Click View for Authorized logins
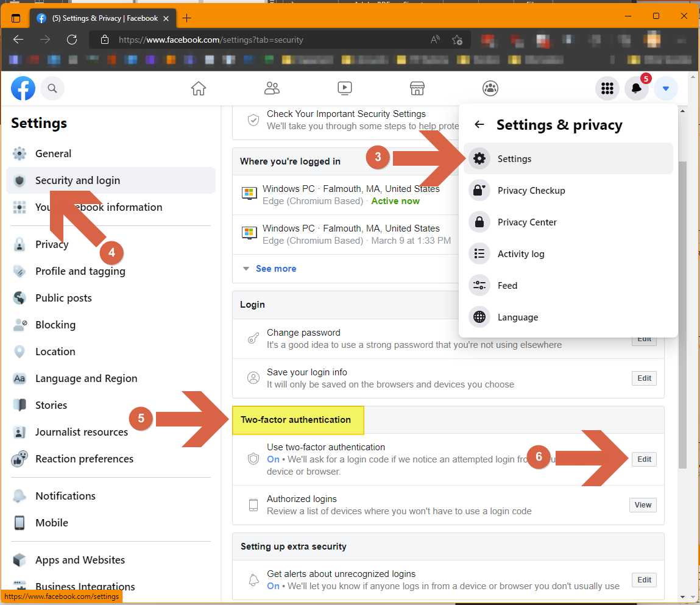This screenshot has width=700, height=605. pyautogui.click(x=642, y=505)
